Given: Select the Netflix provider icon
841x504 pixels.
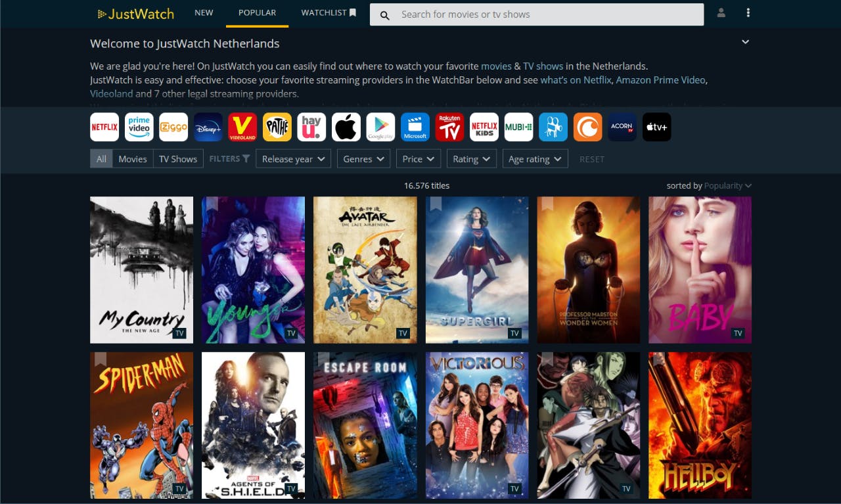Looking at the screenshot, I should click(104, 127).
